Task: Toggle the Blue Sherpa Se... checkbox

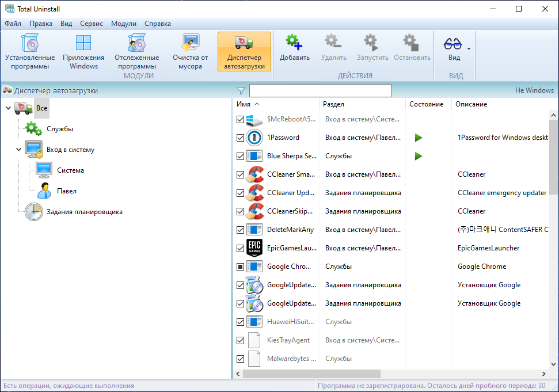Action: point(240,156)
